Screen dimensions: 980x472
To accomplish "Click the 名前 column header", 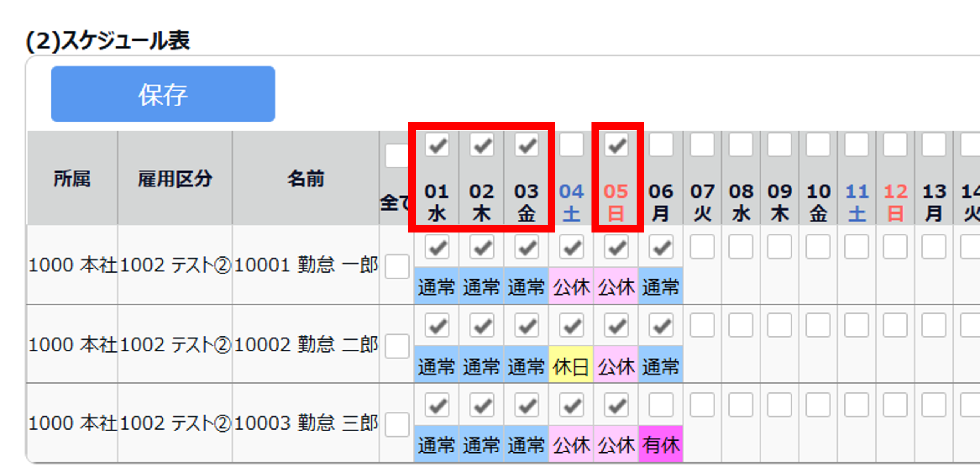I will [305, 178].
